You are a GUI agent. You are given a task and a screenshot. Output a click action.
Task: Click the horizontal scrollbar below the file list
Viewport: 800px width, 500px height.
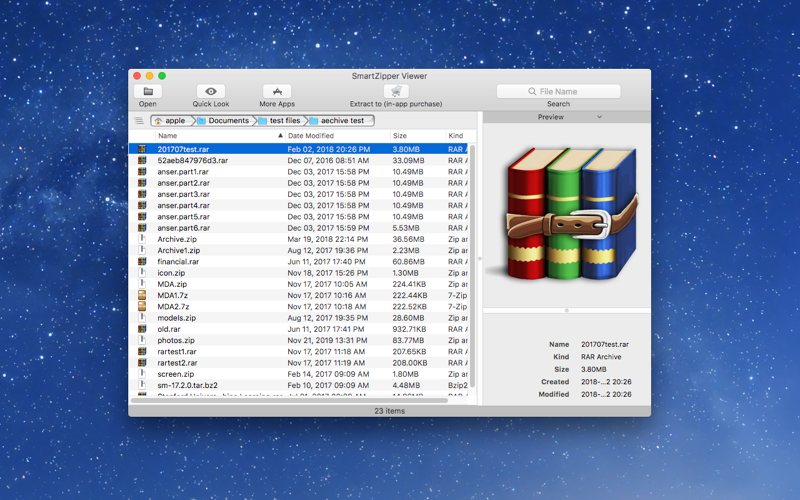click(x=289, y=401)
